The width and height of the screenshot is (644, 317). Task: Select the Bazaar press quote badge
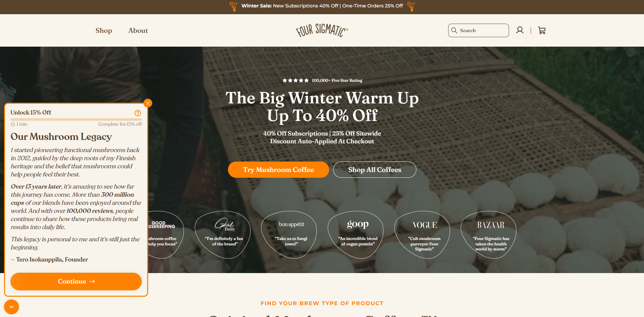490,235
